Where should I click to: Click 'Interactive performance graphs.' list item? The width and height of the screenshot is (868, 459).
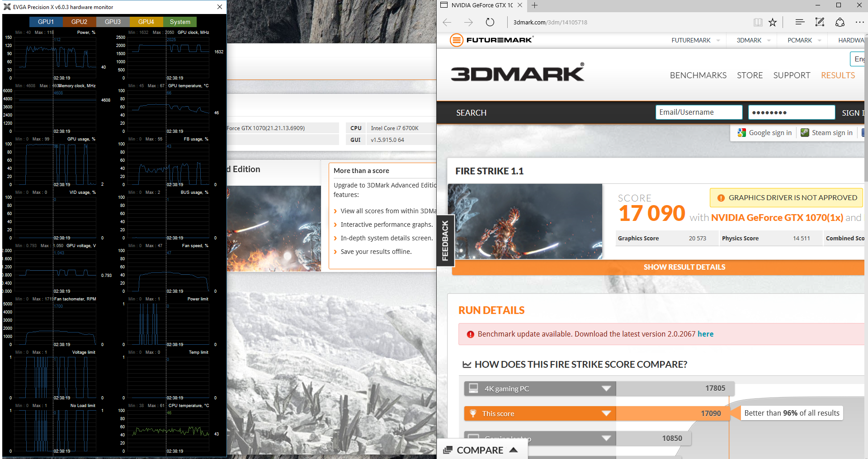pos(387,225)
